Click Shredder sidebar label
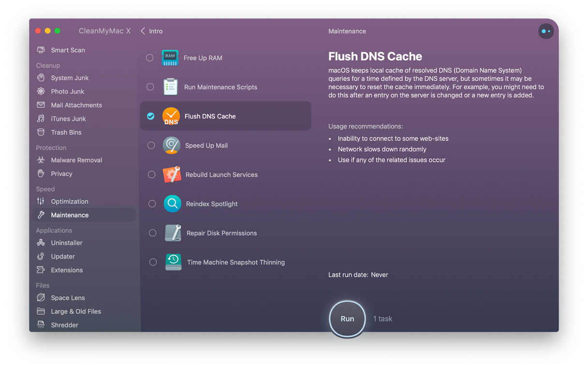588x368 pixels. pos(64,324)
